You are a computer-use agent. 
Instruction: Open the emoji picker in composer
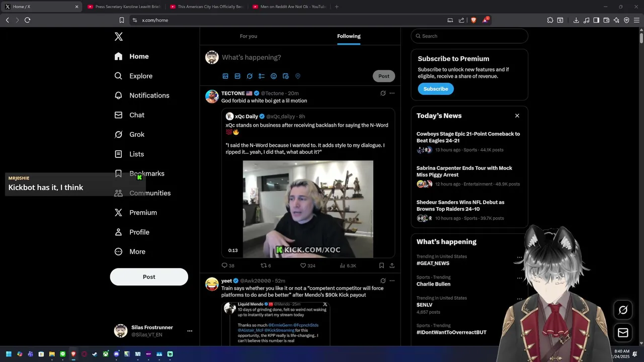click(274, 76)
